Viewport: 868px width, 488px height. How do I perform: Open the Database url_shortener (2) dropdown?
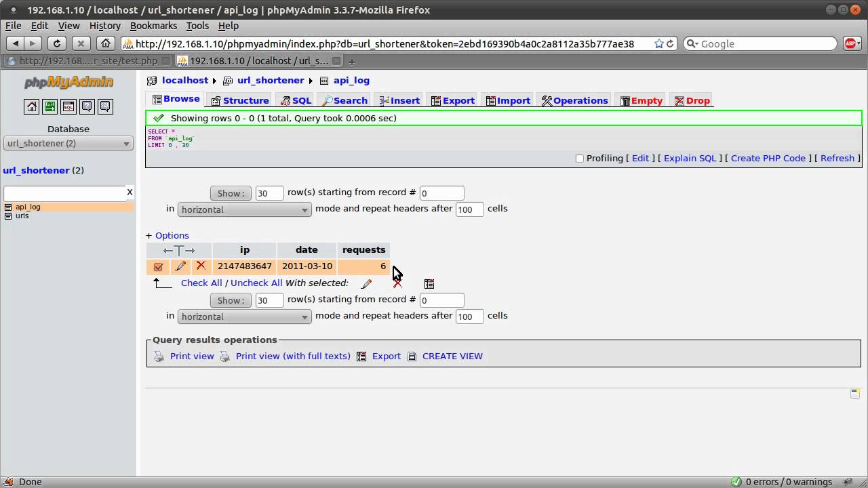coord(68,144)
